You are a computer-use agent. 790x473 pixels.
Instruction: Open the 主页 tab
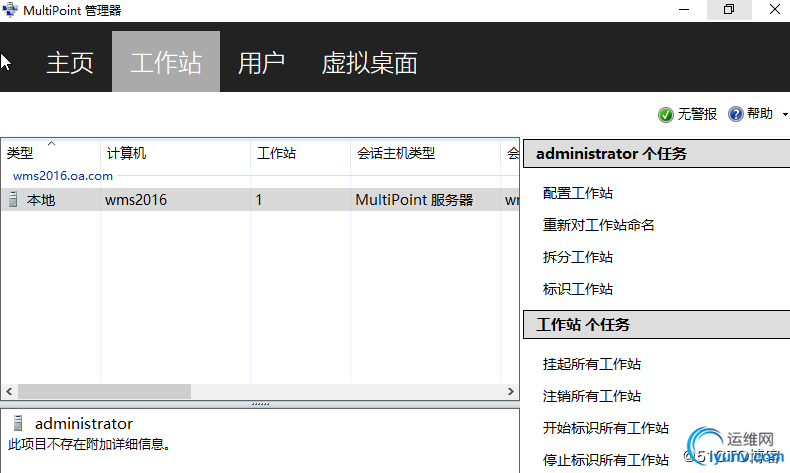click(x=70, y=63)
